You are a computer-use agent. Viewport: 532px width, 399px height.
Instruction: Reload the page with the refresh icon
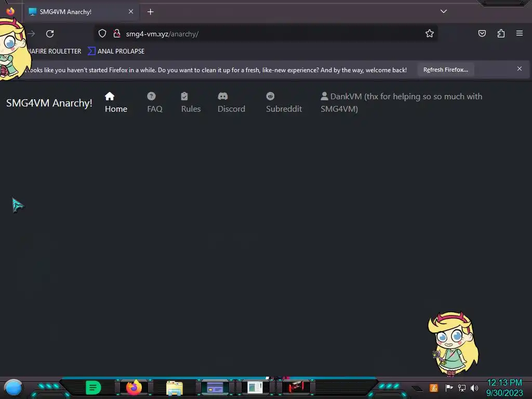(x=50, y=34)
